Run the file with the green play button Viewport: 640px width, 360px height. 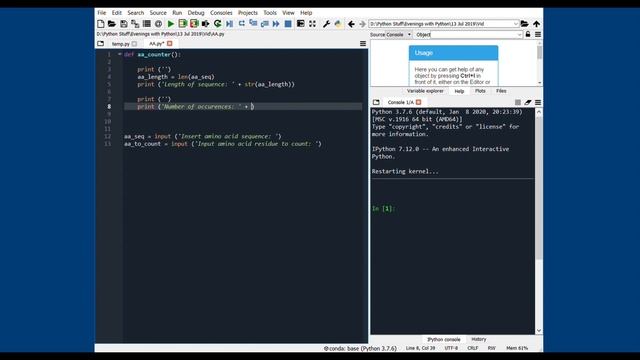[171, 24]
